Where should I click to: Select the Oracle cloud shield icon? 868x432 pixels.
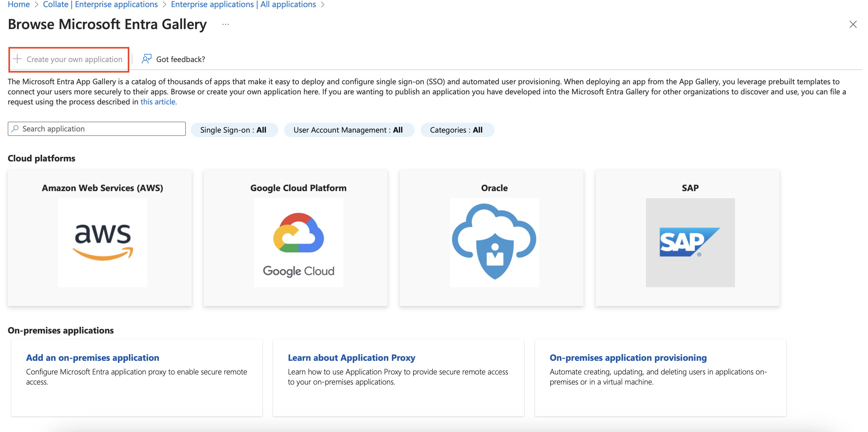[494, 240]
